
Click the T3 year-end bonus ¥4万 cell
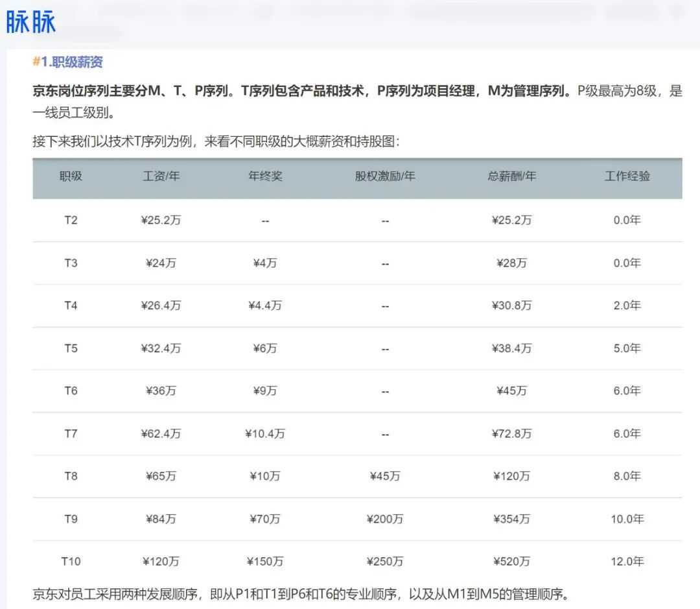(x=266, y=263)
